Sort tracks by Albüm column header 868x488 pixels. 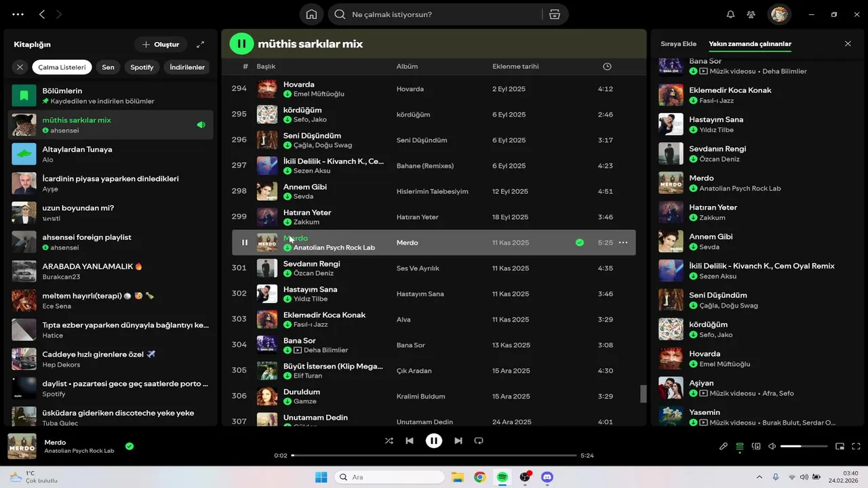[x=407, y=66]
